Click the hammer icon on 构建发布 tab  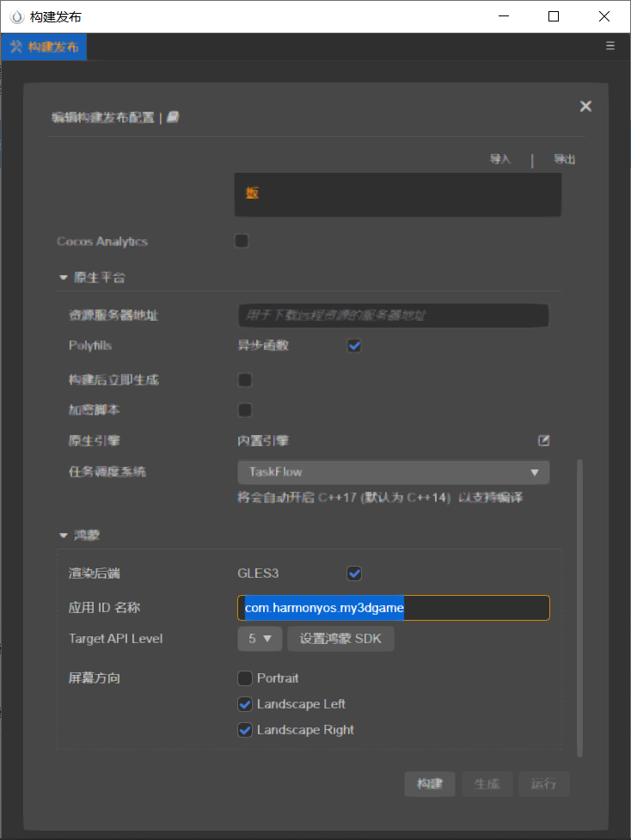click(16, 46)
